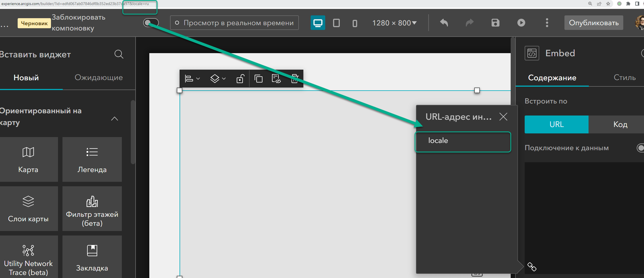This screenshot has width=644, height=278.
Task: Click the Опубликовать button
Action: click(x=594, y=23)
